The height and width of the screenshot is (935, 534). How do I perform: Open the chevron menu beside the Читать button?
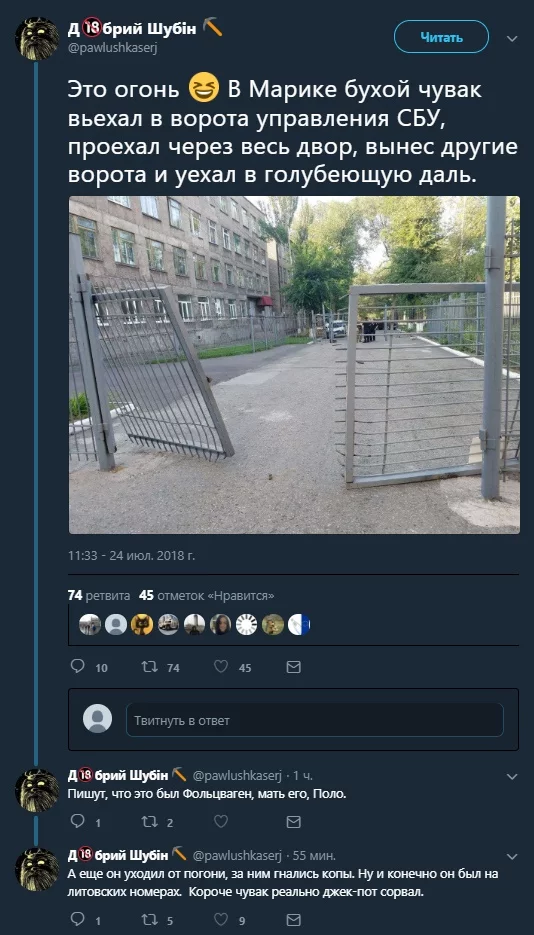tap(512, 38)
